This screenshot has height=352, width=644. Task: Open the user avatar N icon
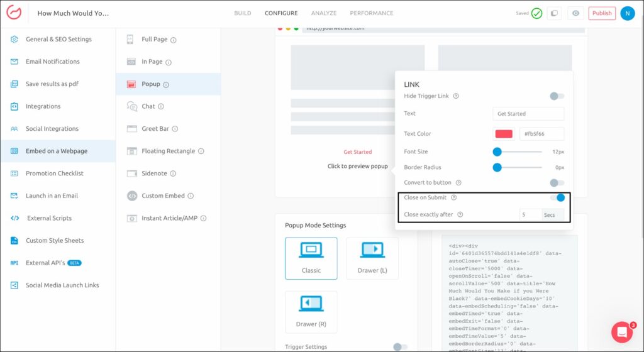click(627, 13)
